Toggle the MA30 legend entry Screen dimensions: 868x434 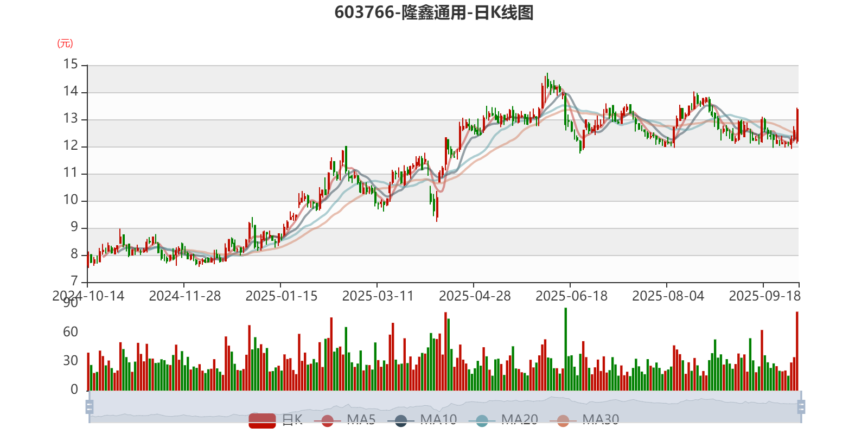tap(584, 420)
